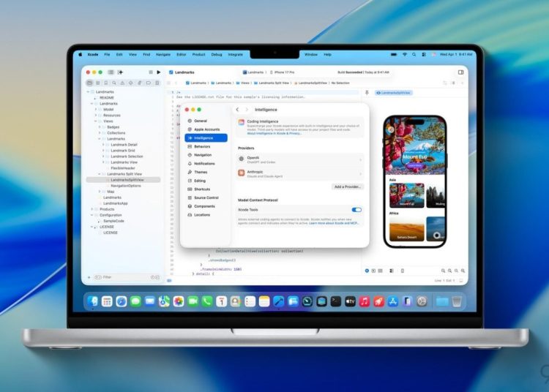Image resolution: width=549 pixels, height=392 pixels.
Task: Select Source Control in settings sidebar
Action: [206, 197]
